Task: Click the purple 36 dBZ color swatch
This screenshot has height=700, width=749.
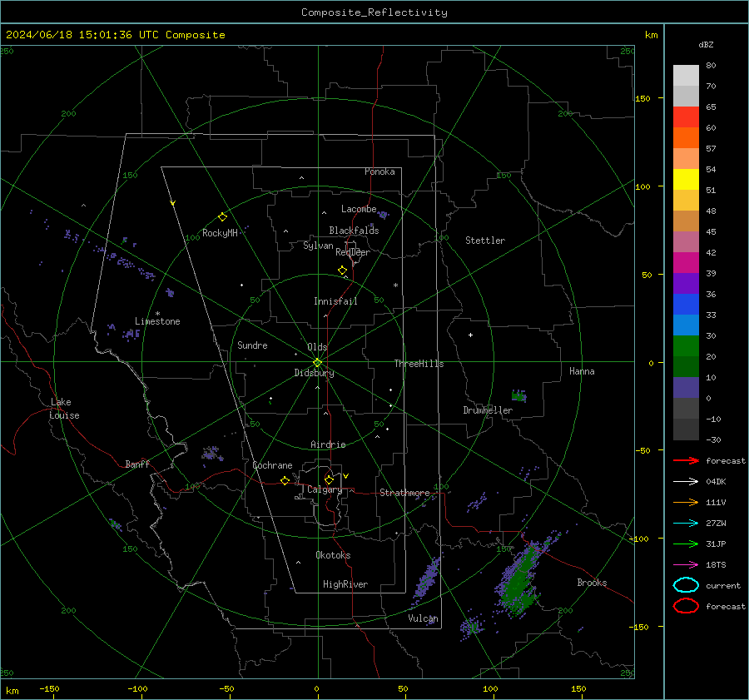Action: [x=686, y=283]
